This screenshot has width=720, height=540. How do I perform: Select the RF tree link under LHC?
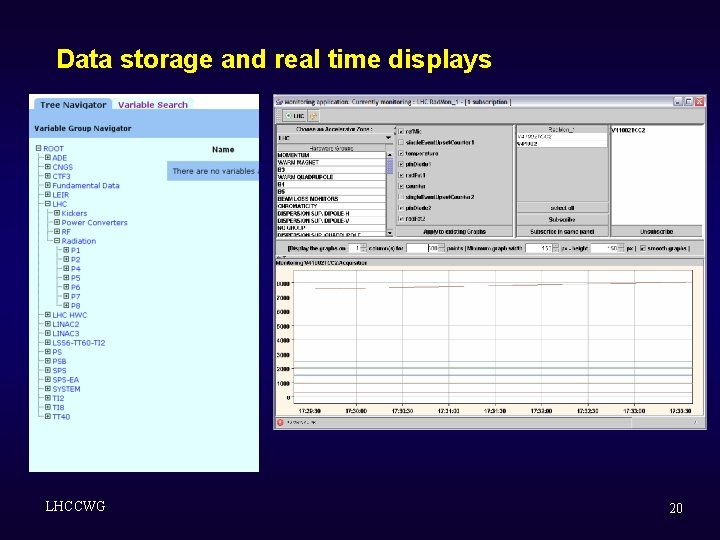pos(66,231)
